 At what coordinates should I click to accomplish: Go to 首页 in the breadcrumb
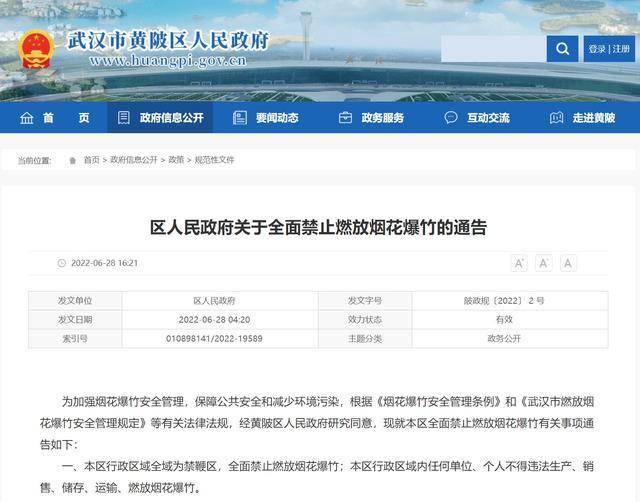[x=91, y=160]
